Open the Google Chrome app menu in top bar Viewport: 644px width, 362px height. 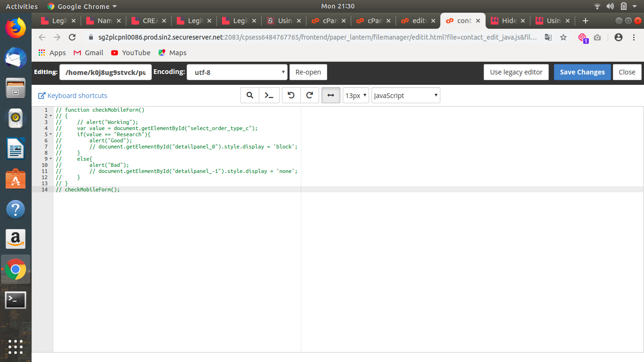click(82, 6)
